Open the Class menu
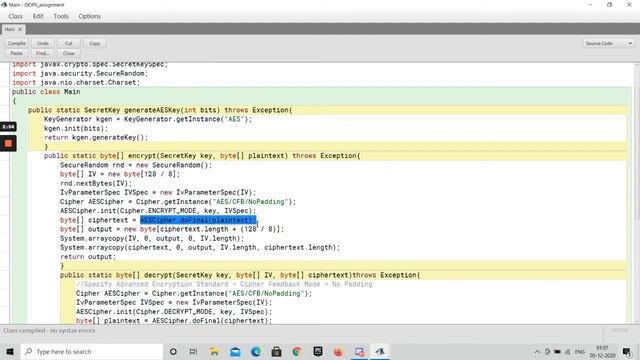This screenshot has height=360, width=640. point(16,16)
